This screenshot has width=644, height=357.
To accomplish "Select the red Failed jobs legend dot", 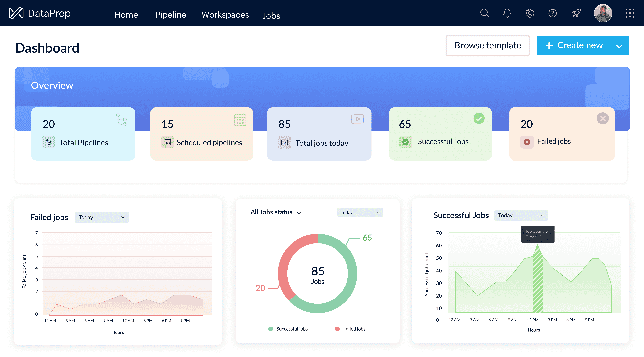I will point(337,329).
